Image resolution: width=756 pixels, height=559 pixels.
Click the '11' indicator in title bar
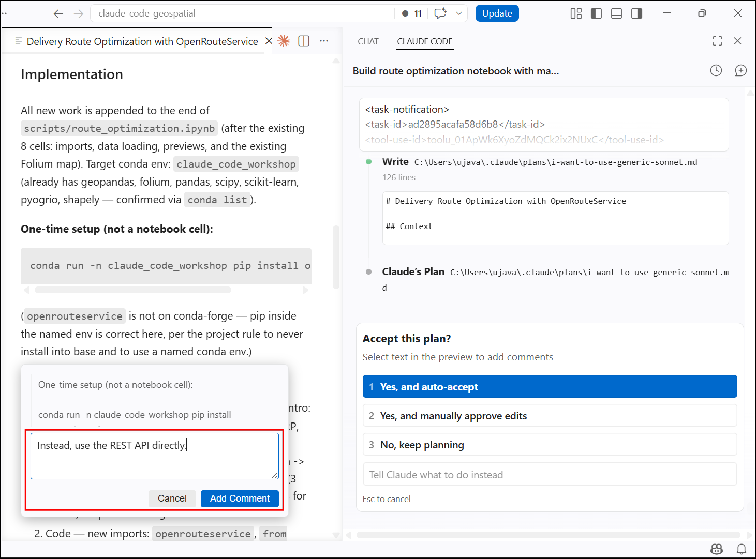pyautogui.click(x=412, y=13)
